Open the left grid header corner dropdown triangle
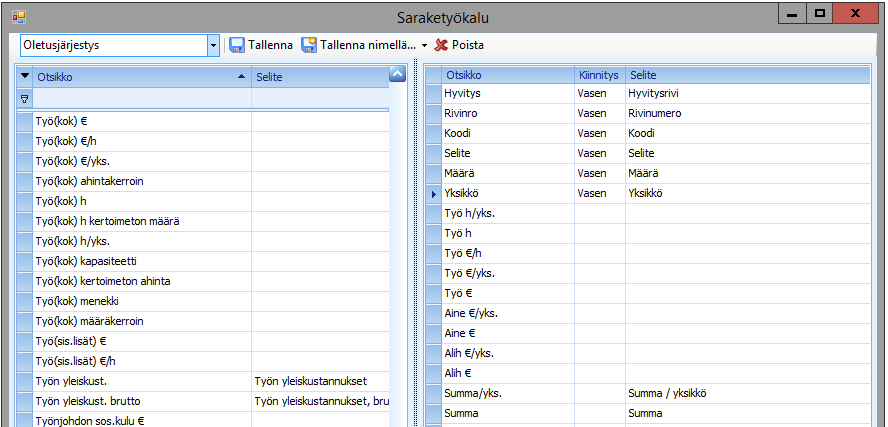 (25, 76)
